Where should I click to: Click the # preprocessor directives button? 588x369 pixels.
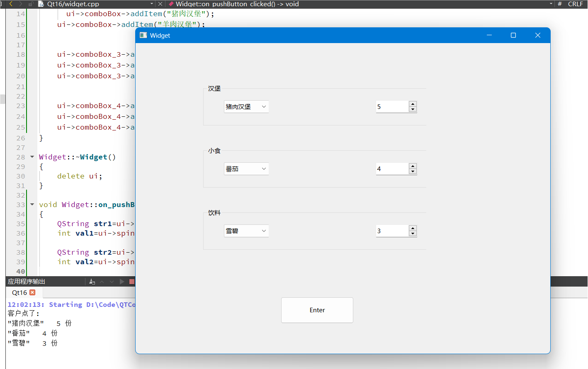coord(560,4)
